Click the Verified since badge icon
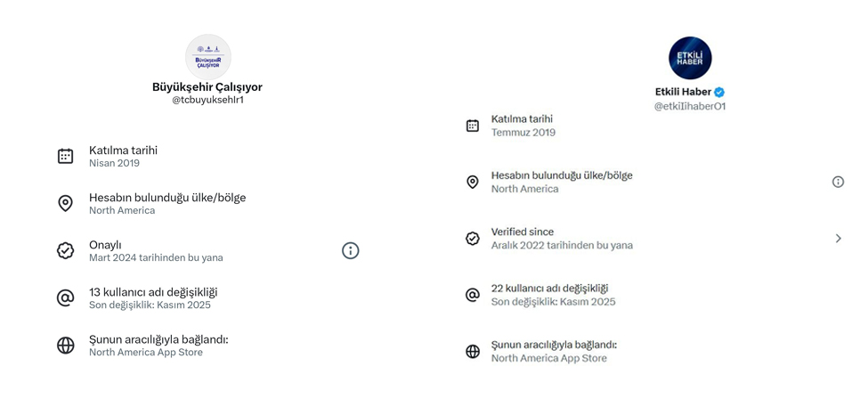 point(473,238)
